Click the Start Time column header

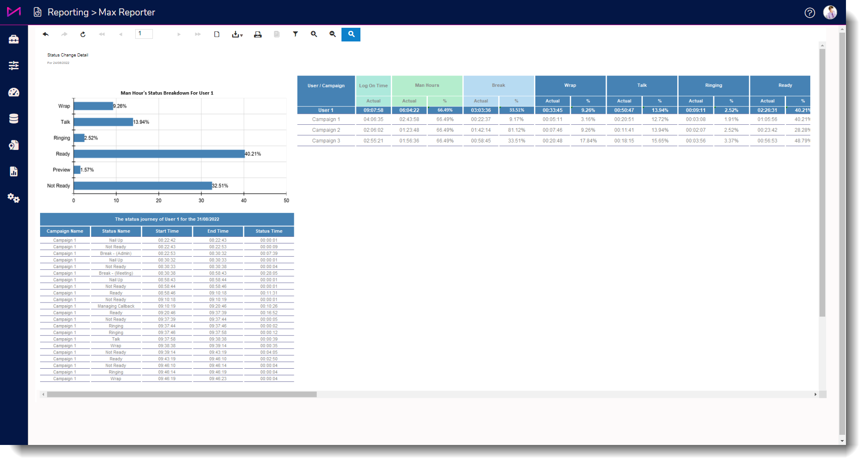click(167, 231)
